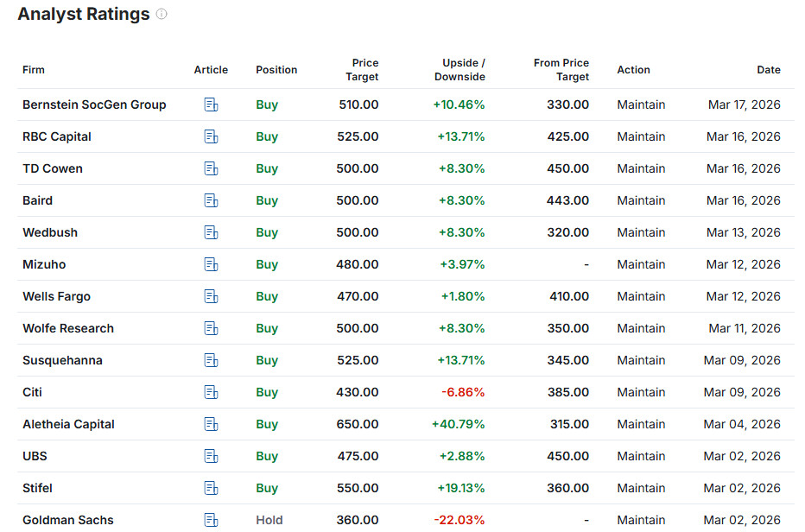Click the Baird firm name
Image resolution: width=805 pixels, height=532 pixels.
tap(37, 200)
